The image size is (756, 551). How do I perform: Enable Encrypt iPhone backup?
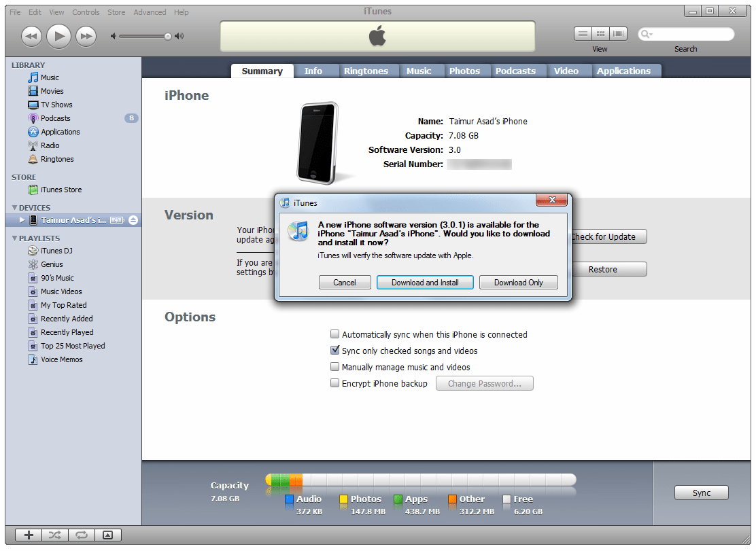pos(335,383)
